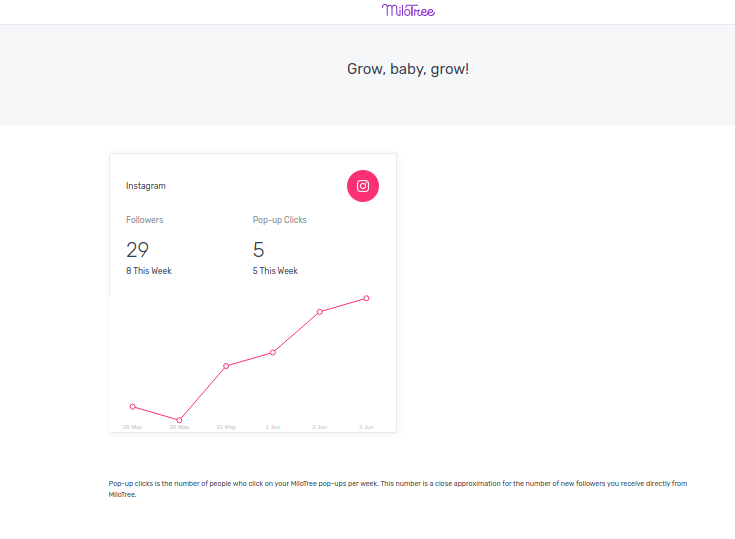735x539 pixels.
Task: Click the '5 This Week' clicks text
Action: 275,271
